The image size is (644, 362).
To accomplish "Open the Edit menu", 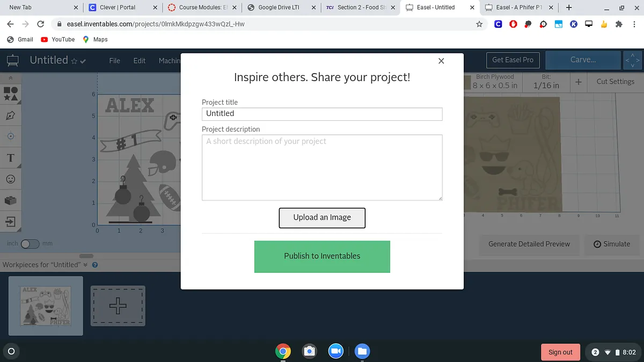I will (x=140, y=61).
